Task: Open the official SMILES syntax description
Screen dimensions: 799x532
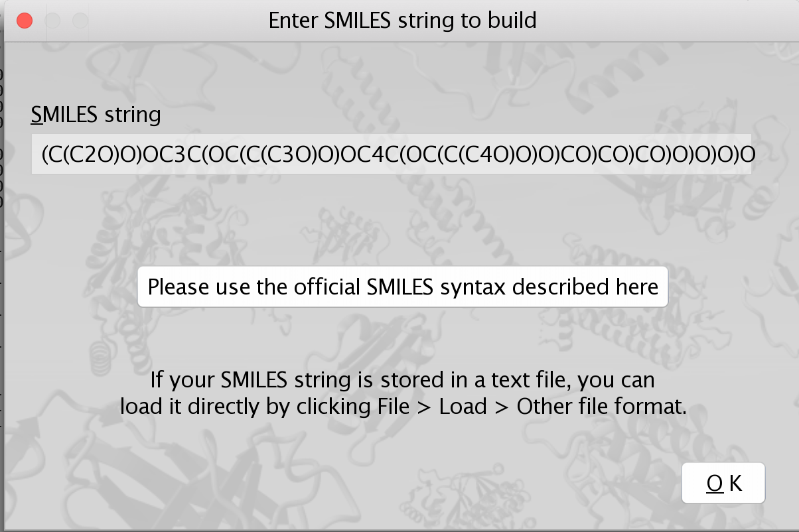Action: [x=402, y=287]
